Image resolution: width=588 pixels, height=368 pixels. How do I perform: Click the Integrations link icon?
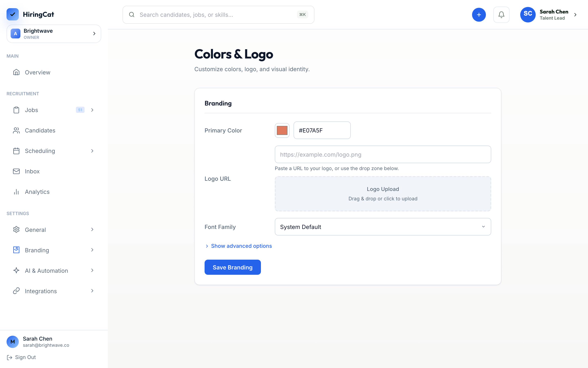click(16, 291)
